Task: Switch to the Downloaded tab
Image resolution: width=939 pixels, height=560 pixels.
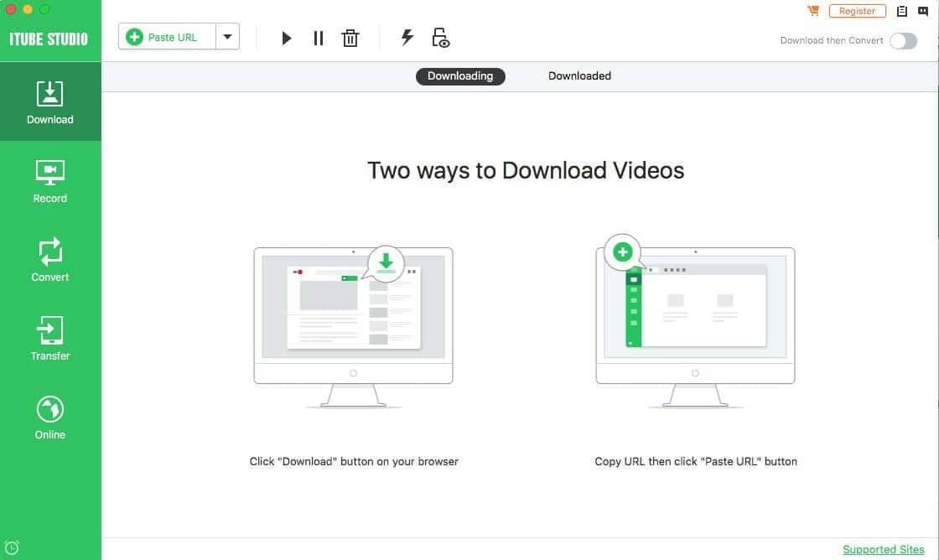Action: click(579, 75)
